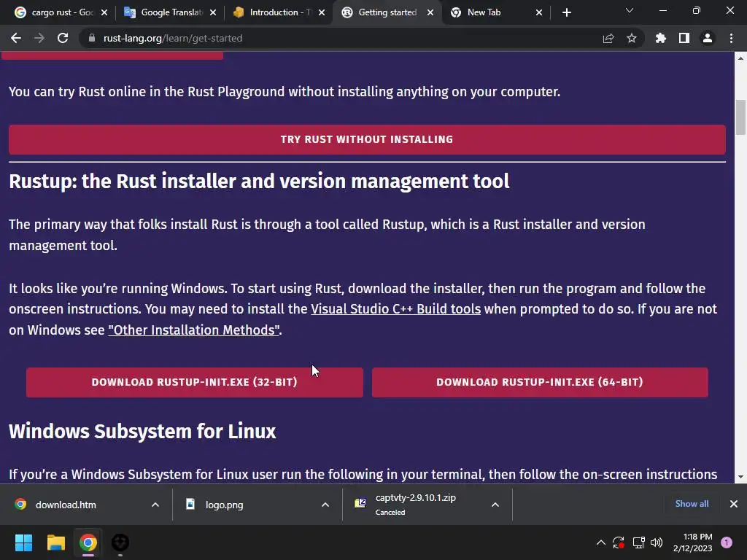
Task: Toggle the browser side panel
Action: click(684, 38)
